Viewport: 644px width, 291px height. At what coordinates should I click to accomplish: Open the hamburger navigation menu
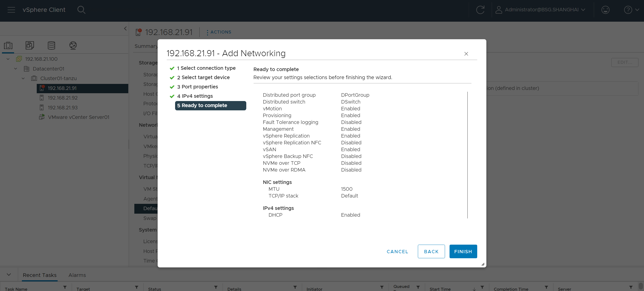11,10
